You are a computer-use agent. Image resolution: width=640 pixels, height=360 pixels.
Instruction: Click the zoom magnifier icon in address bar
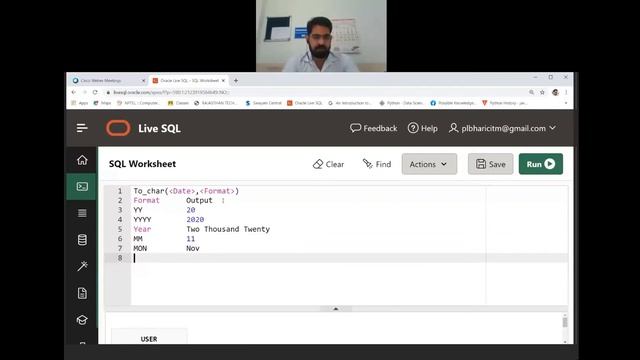pos(531,93)
